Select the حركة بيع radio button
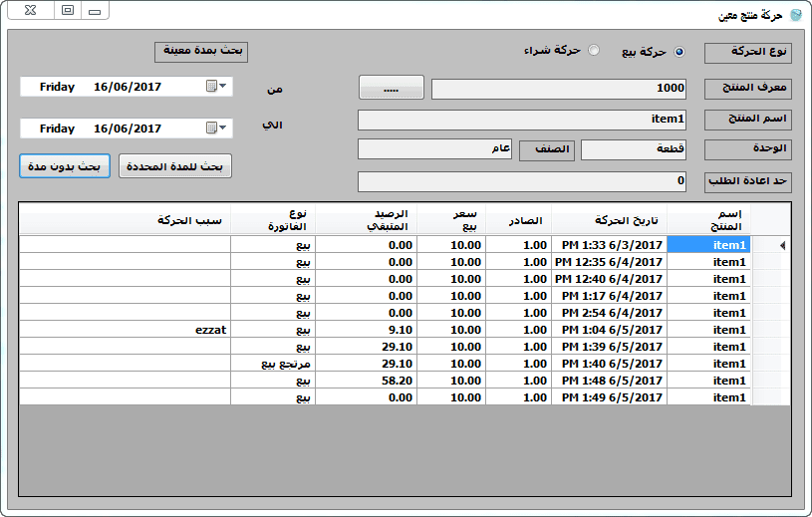This screenshot has height=517, width=812. point(679,52)
